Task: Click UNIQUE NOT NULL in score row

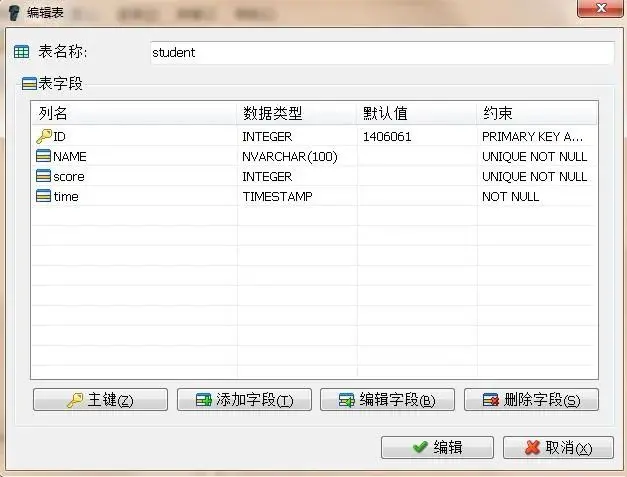Action: tap(534, 176)
